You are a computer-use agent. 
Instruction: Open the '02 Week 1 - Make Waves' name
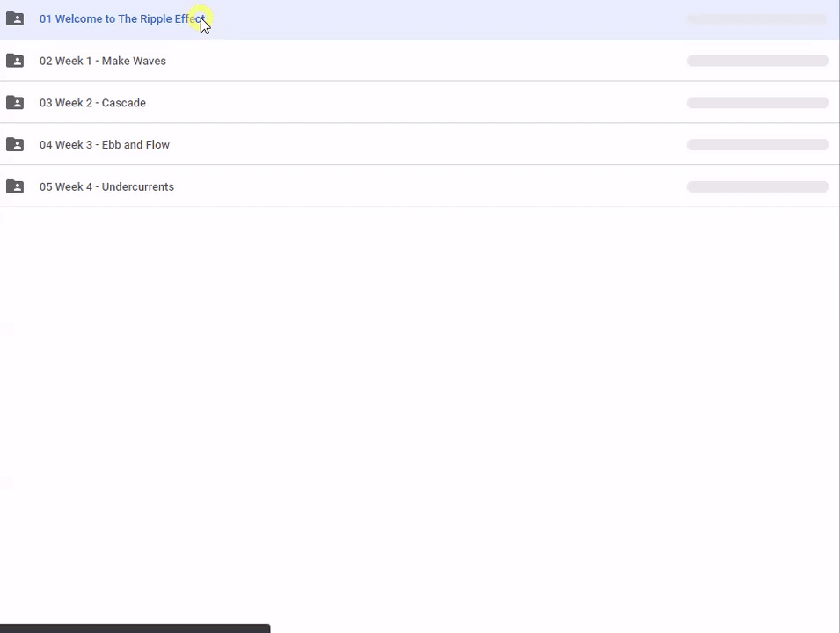(102, 61)
